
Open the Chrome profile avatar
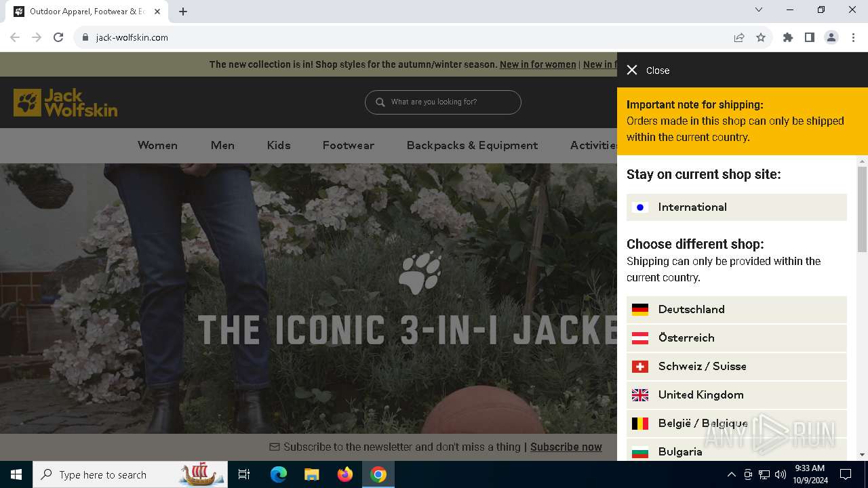point(831,37)
